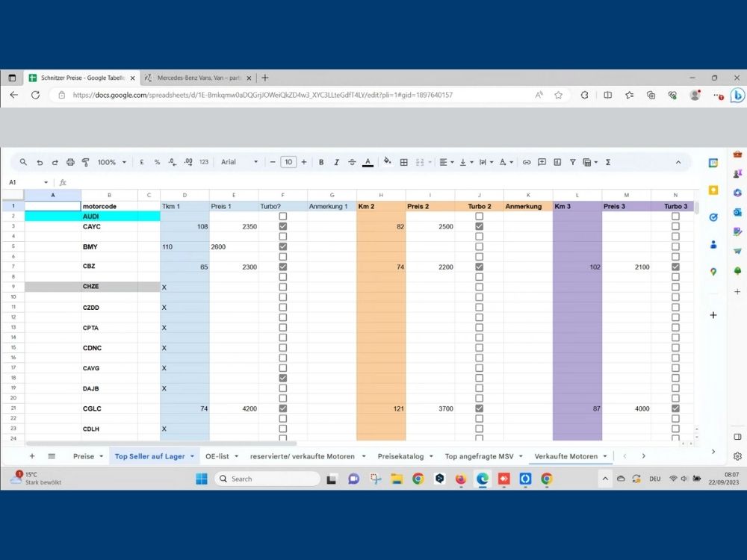Add a new sheet
The height and width of the screenshot is (560, 747).
click(32, 455)
